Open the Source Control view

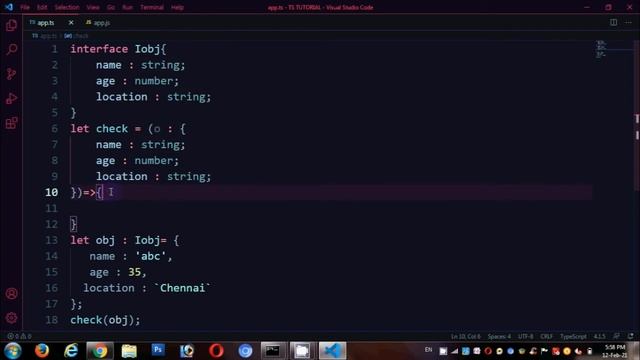(11, 74)
